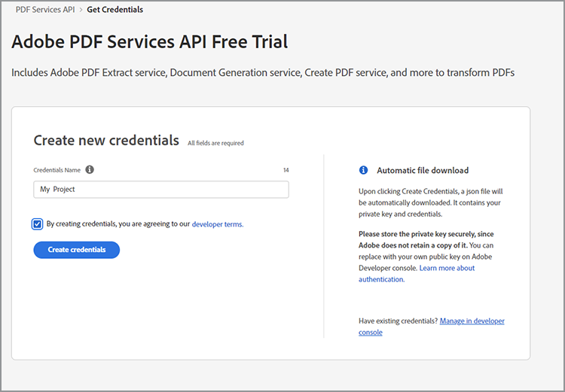This screenshot has height=392, width=565.
Task: Uncheck the developer terms agreement checkbox
Action: click(x=37, y=224)
